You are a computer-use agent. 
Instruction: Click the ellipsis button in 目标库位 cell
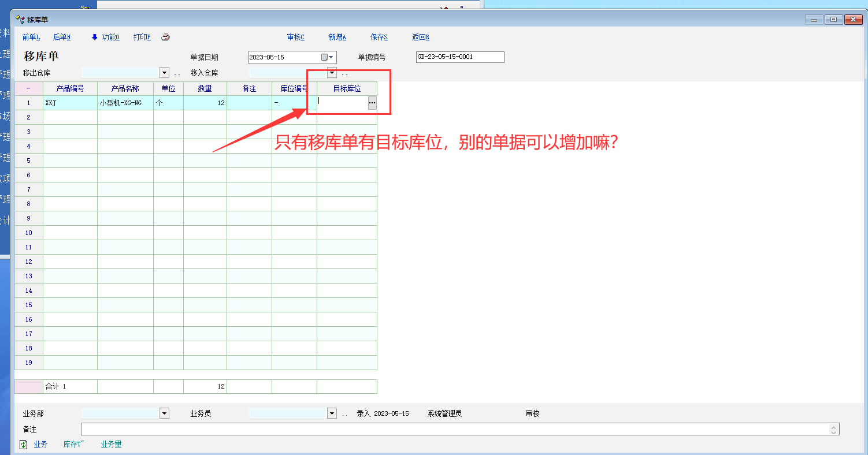click(372, 102)
